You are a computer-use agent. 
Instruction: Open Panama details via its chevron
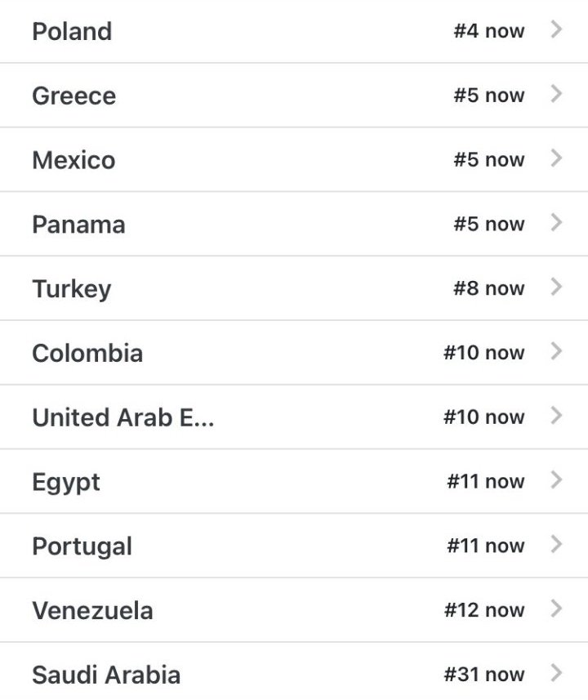556,223
